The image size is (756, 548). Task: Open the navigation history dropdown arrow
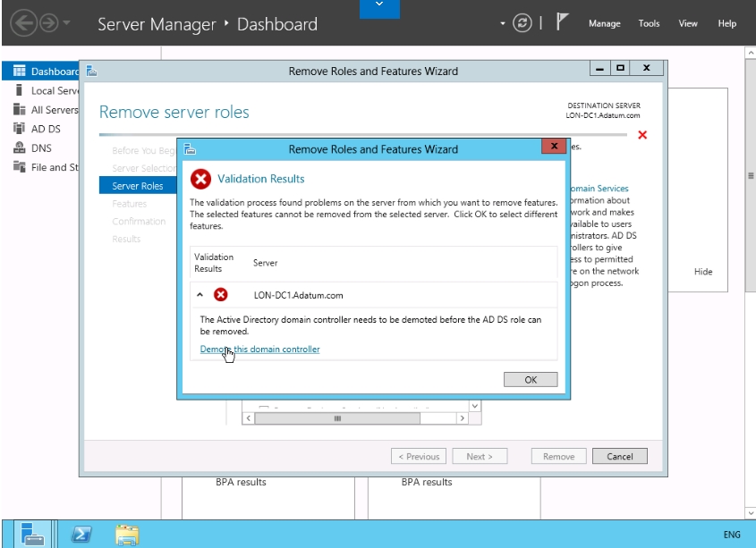[x=66, y=22]
